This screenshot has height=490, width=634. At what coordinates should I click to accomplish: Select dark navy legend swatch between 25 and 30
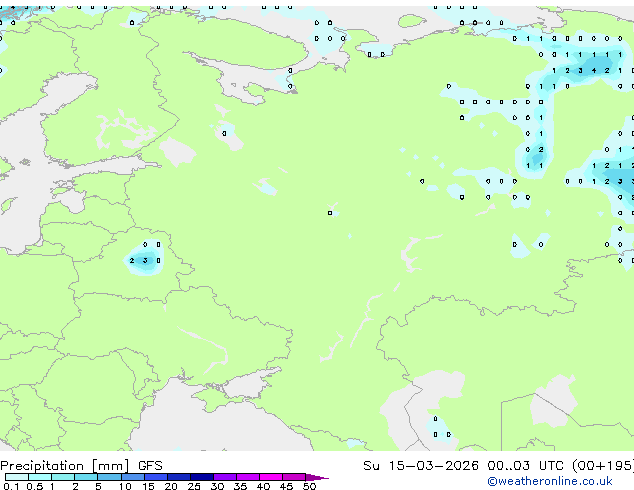pos(202,477)
